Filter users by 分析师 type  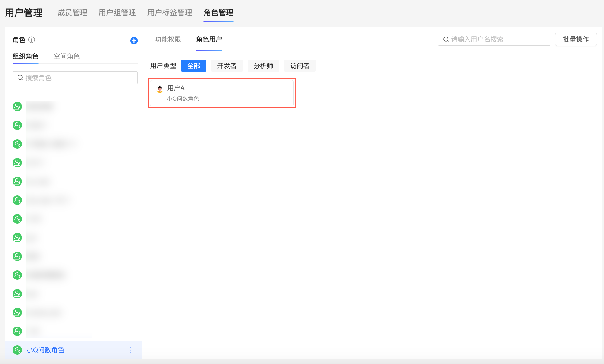(263, 66)
